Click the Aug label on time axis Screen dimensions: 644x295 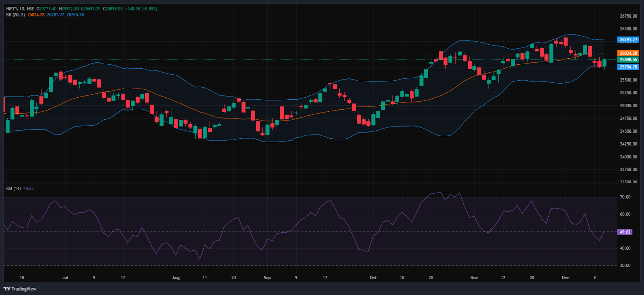[176, 278]
